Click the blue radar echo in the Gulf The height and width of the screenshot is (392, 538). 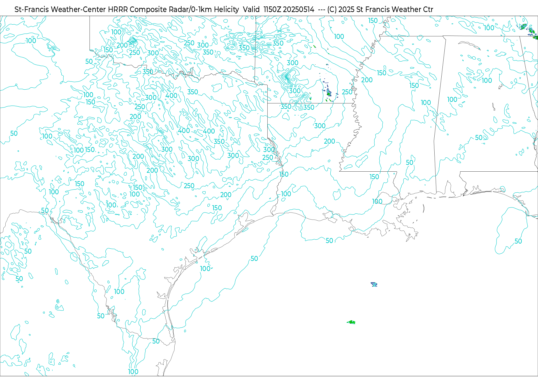[374, 284]
